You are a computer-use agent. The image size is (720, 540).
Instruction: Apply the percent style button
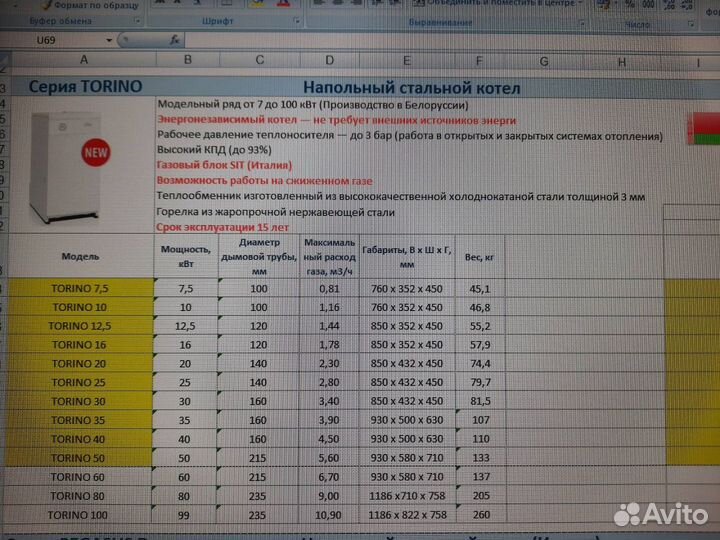coord(630,4)
